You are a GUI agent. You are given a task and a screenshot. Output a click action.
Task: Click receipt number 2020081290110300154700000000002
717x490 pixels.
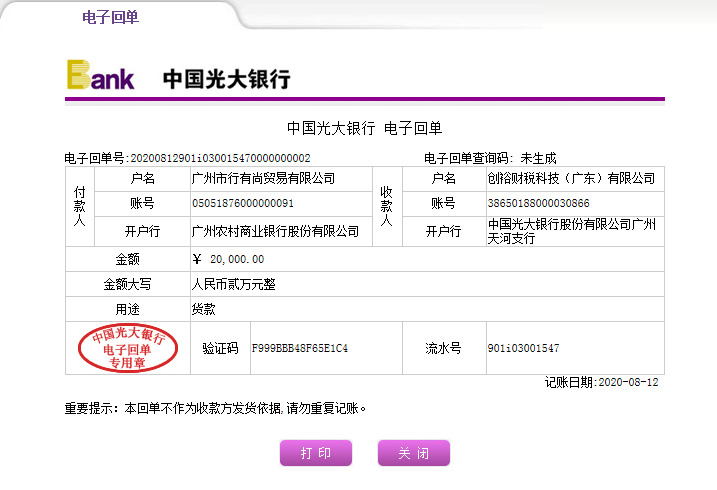pos(220,158)
